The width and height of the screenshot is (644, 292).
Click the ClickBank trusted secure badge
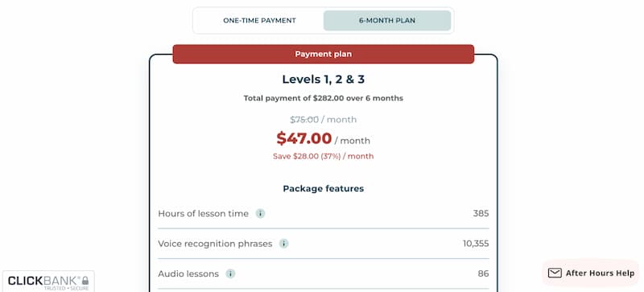click(48, 282)
